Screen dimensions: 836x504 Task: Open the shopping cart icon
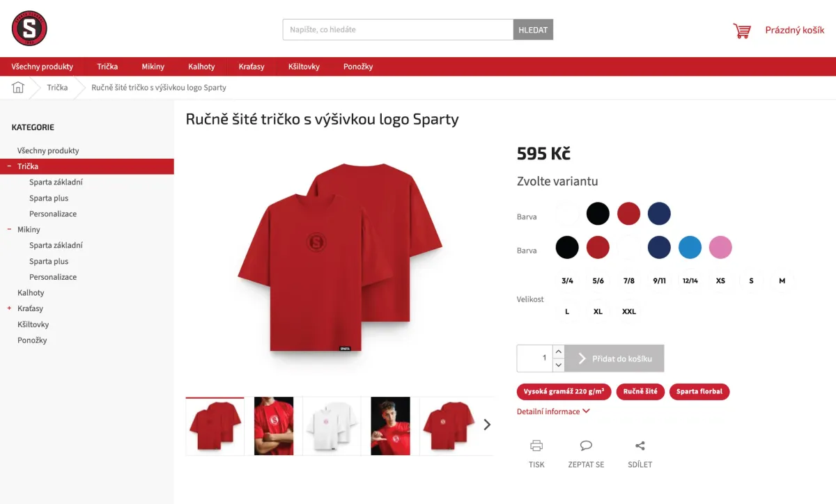click(742, 31)
